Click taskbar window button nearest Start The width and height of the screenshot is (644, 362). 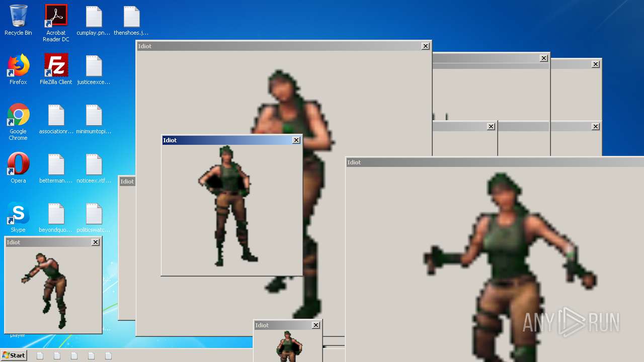40,355
